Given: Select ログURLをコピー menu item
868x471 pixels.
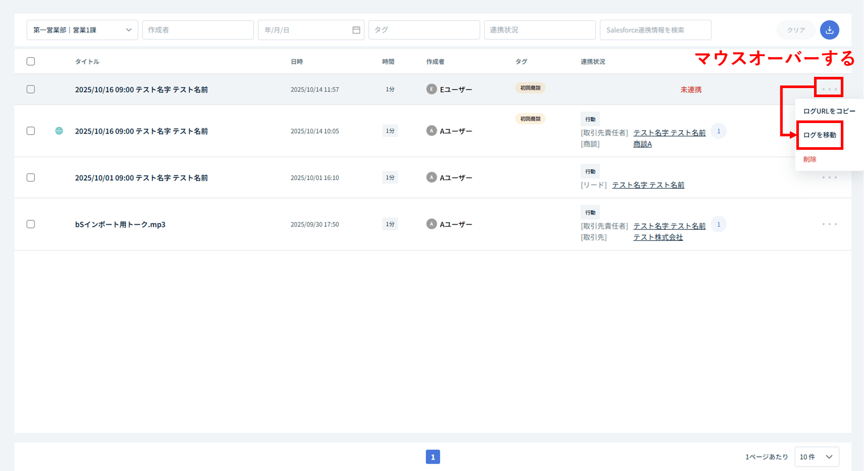Looking at the screenshot, I should pos(829,111).
